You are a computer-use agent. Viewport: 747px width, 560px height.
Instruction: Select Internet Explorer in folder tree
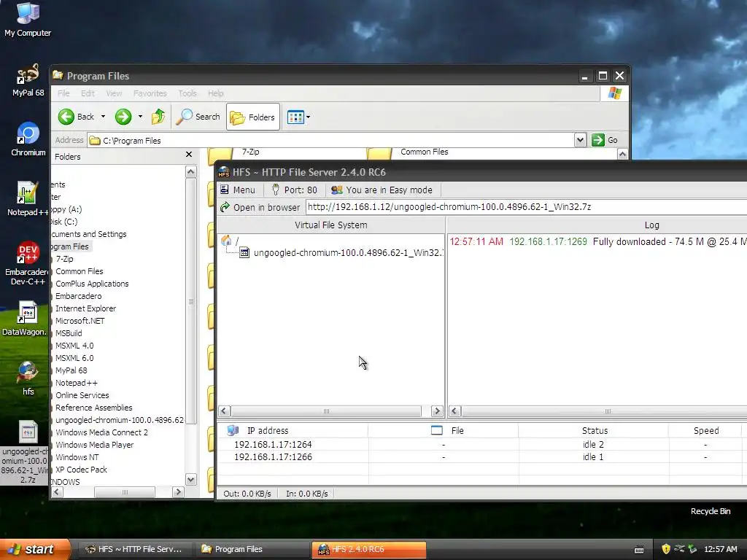tap(86, 308)
